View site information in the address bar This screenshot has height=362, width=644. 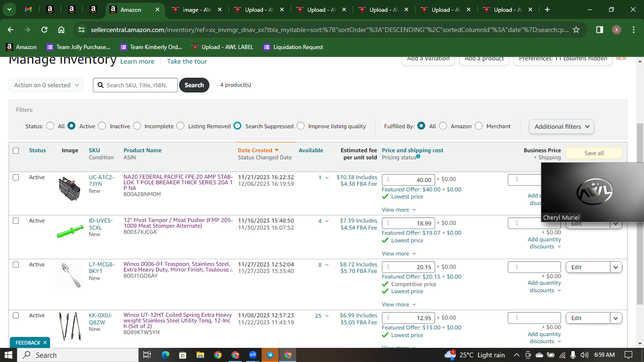pos(82,30)
